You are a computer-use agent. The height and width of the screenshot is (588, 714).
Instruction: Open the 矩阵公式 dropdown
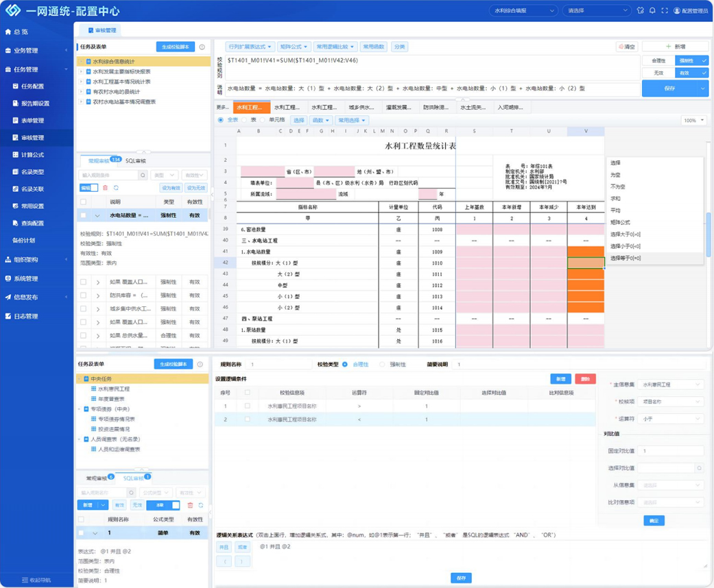[x=294, y=47]
